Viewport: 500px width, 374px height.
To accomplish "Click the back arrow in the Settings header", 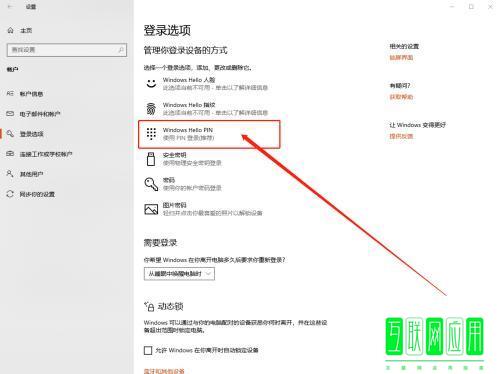I will (10, 7).
